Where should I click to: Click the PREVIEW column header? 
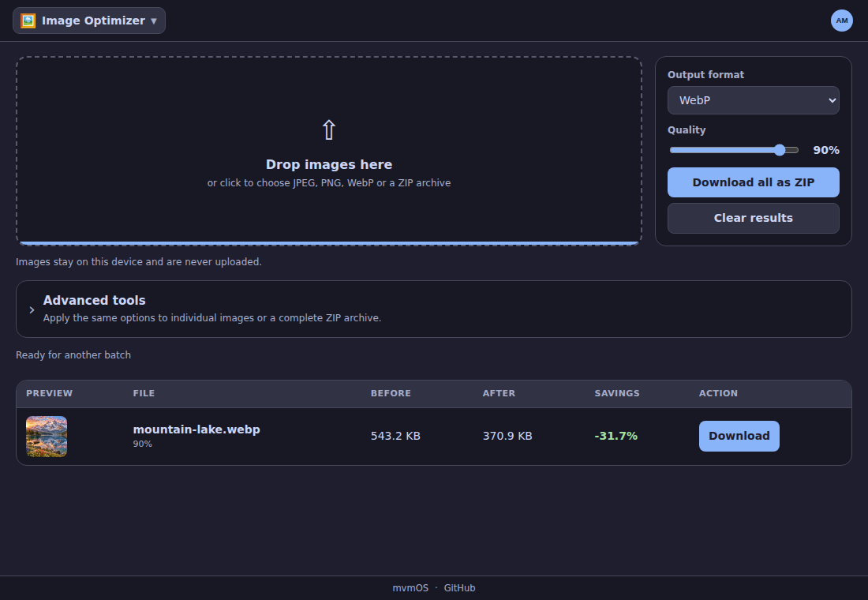pyautogui.click(x=49, y=393)
